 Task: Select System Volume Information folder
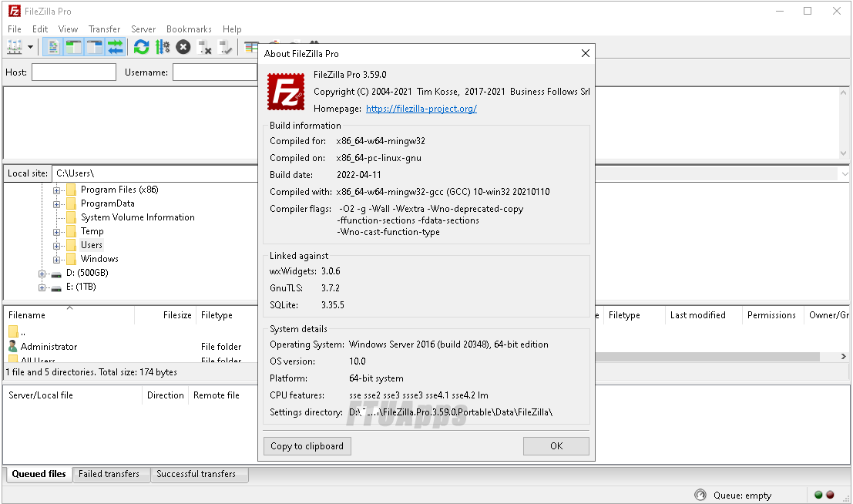[138, 217]
